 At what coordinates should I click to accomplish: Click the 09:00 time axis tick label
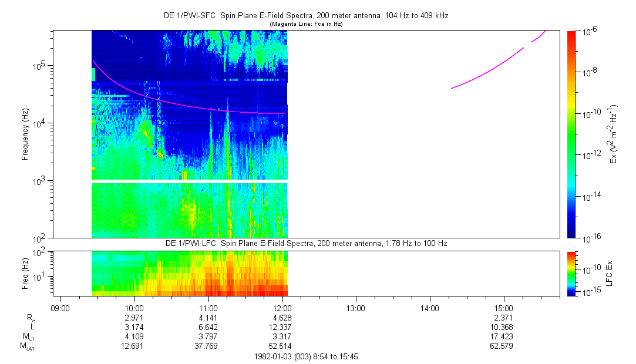60,308
